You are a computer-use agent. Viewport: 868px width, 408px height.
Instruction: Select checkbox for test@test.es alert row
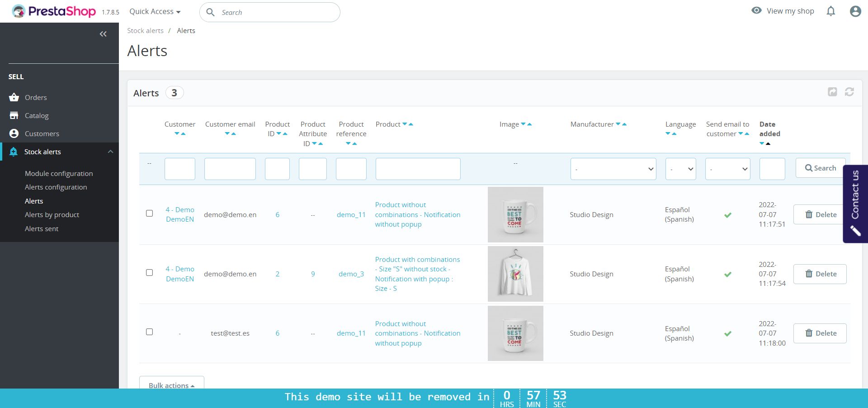pyautogui.click(x=150, y=332)
